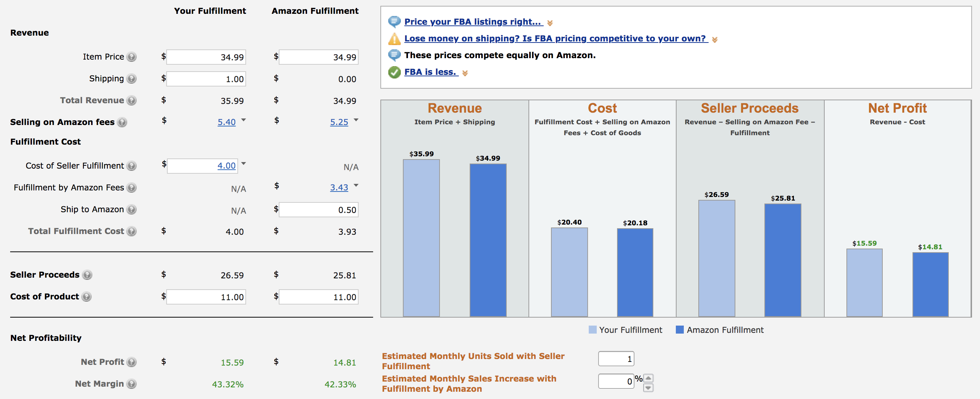Click Estimated Monthly Sales Increase percent field

click(x=616, y=381)
